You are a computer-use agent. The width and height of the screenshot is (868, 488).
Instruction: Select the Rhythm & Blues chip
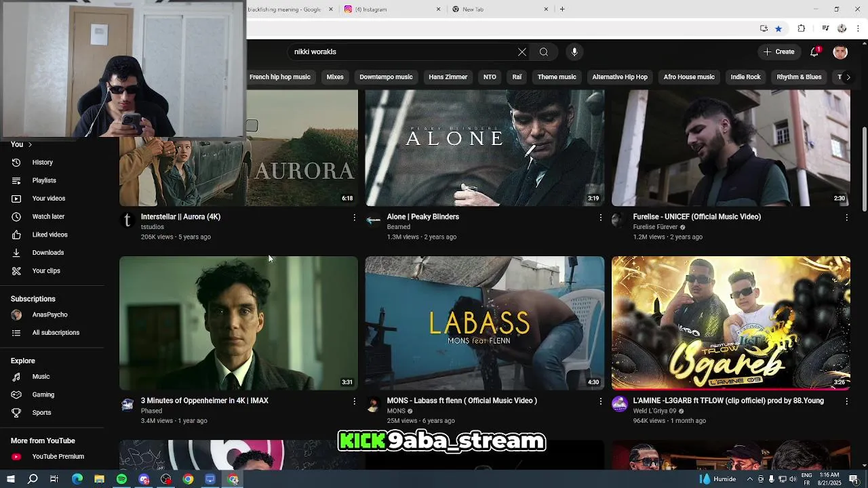[x=799, y=77]
